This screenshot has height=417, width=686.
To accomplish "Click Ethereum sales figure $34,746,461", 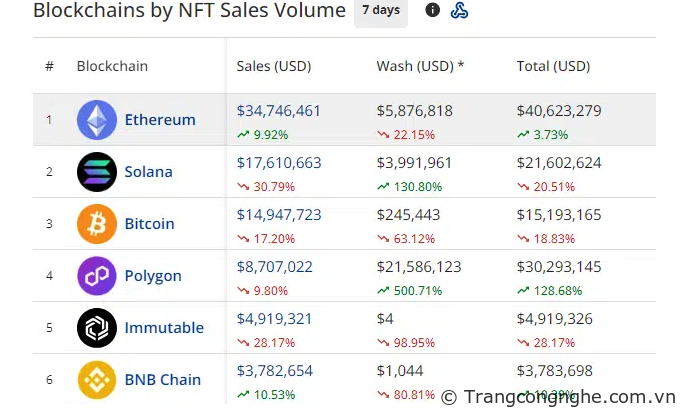I will (279, 111).
